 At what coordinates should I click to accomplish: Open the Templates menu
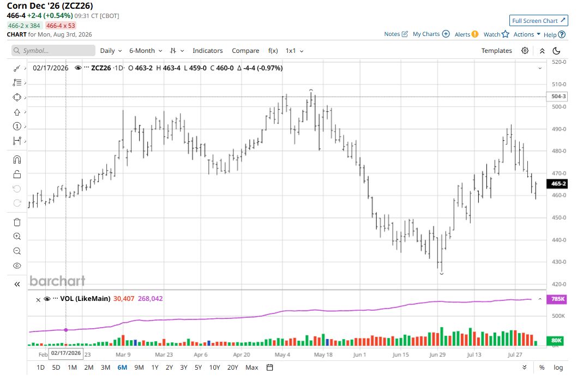pos(496,51)
